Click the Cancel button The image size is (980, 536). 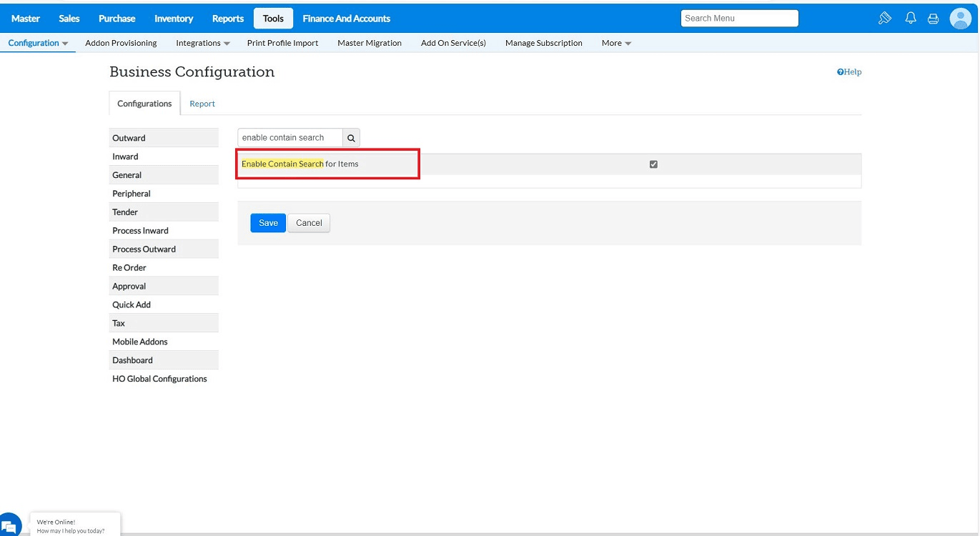click(x=309, y=223)
